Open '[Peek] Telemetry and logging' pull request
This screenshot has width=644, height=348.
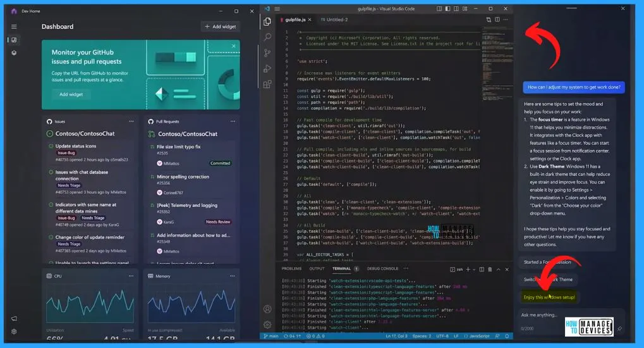[187, 205]
